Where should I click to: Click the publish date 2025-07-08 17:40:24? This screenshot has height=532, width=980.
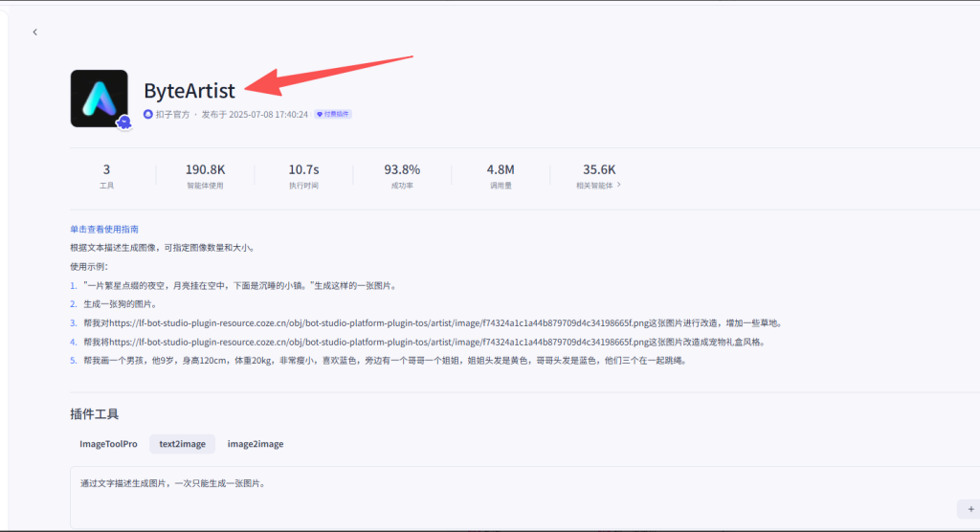[x=268, y=115]
